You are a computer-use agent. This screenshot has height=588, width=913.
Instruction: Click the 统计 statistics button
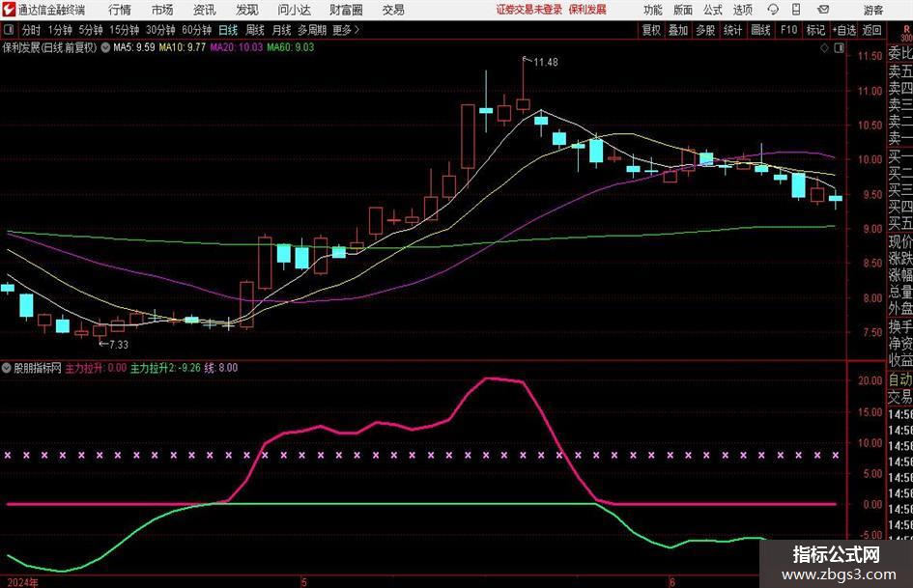coord(732,30)
